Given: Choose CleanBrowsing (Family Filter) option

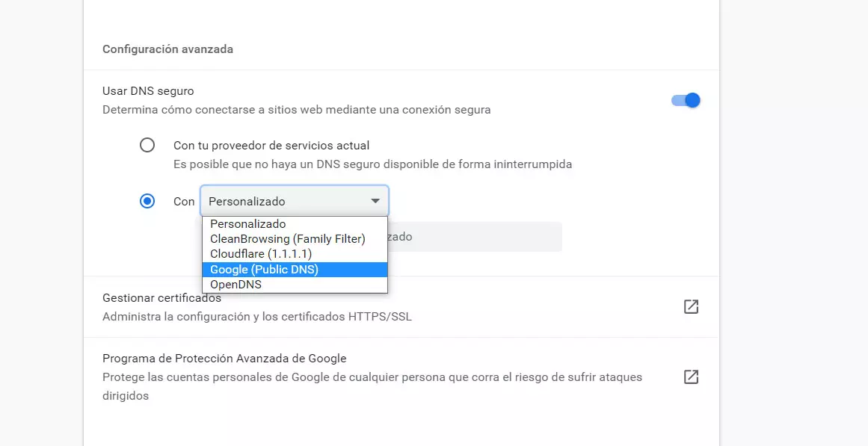Looking at the screenshot, I should (295, 239).
